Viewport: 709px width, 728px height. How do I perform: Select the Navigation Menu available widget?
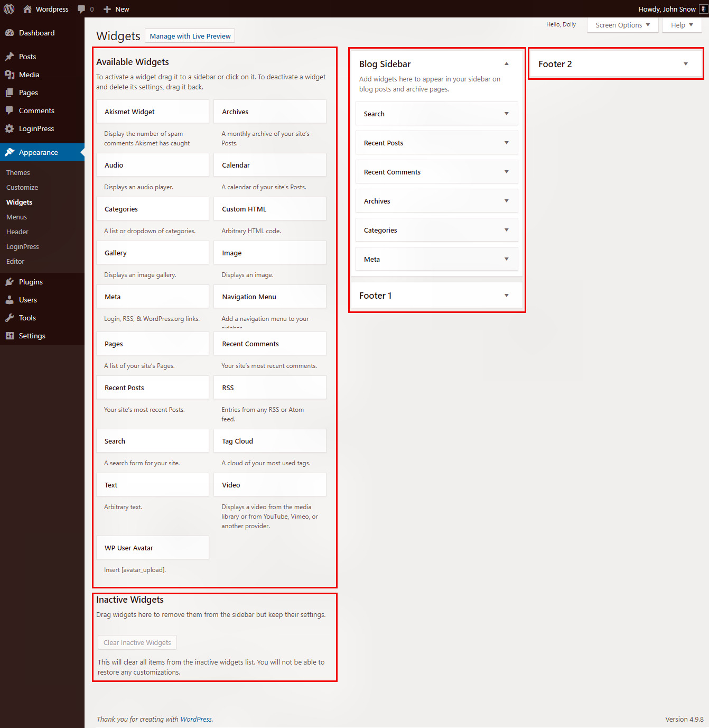pos(270,297)
